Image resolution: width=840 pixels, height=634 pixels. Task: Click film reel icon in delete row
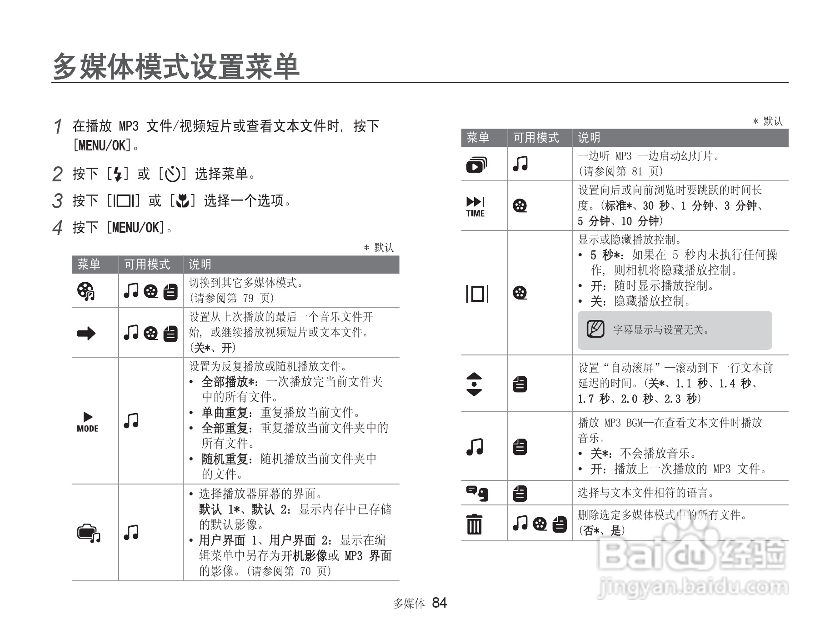click(540, 524)
